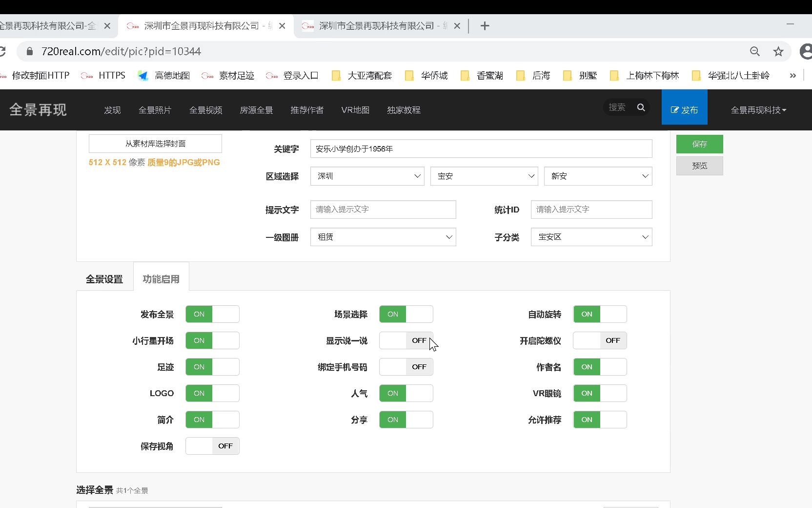812x508 pixels.
Task: Click the 预览 preview button
Action: click(x=700, y=166)
